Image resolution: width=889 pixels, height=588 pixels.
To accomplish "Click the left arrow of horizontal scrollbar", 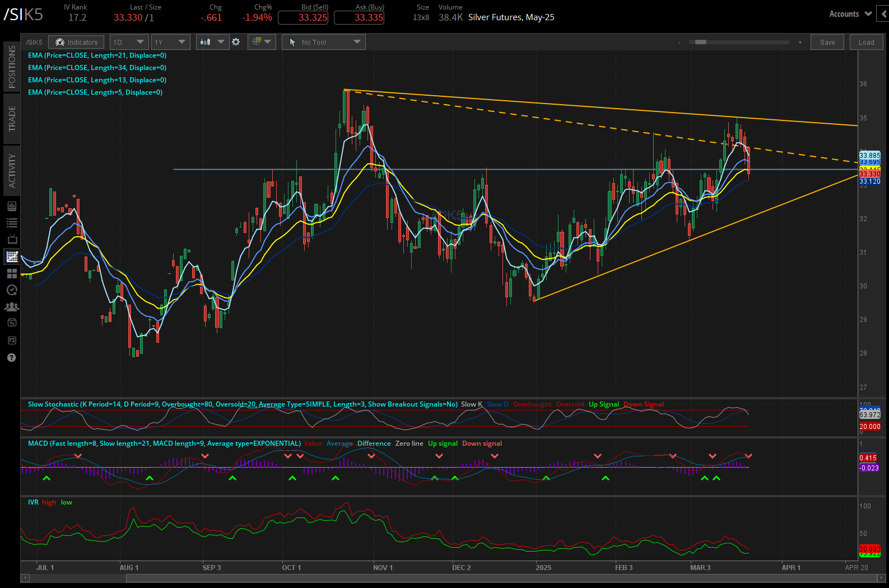I will [25, 578].
